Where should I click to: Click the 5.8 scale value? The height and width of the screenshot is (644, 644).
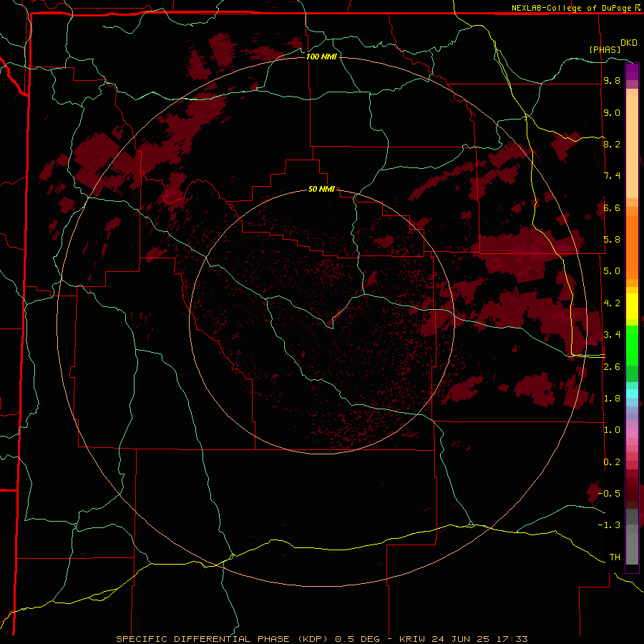click(x=612, y=240)
